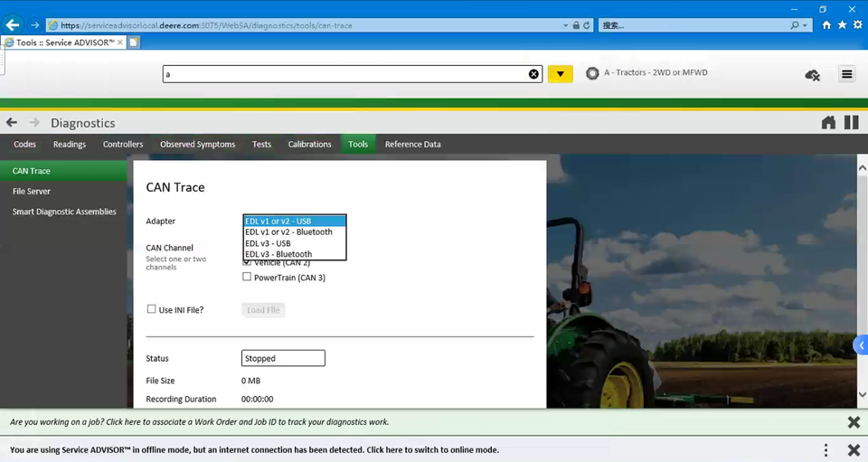Go forward with Diagnostics forward arrow

point(34,123)
